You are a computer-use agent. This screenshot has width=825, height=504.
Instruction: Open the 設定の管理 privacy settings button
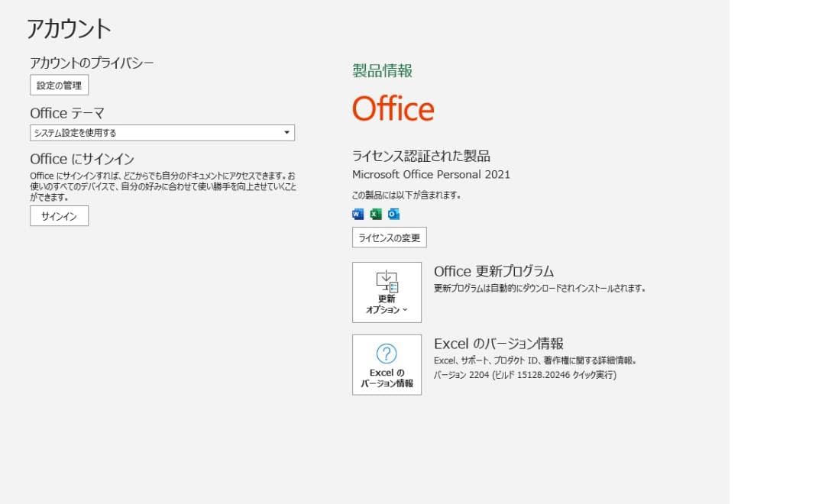59,86
